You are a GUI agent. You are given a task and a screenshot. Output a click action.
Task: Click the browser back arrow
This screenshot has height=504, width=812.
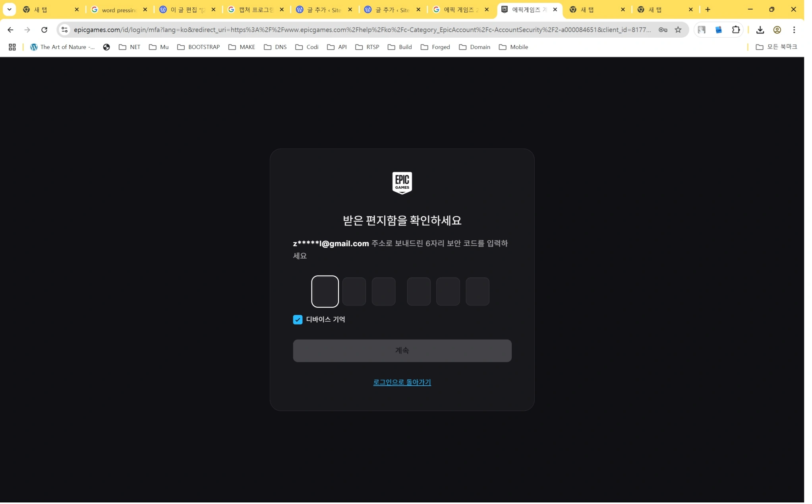(10, 29)
